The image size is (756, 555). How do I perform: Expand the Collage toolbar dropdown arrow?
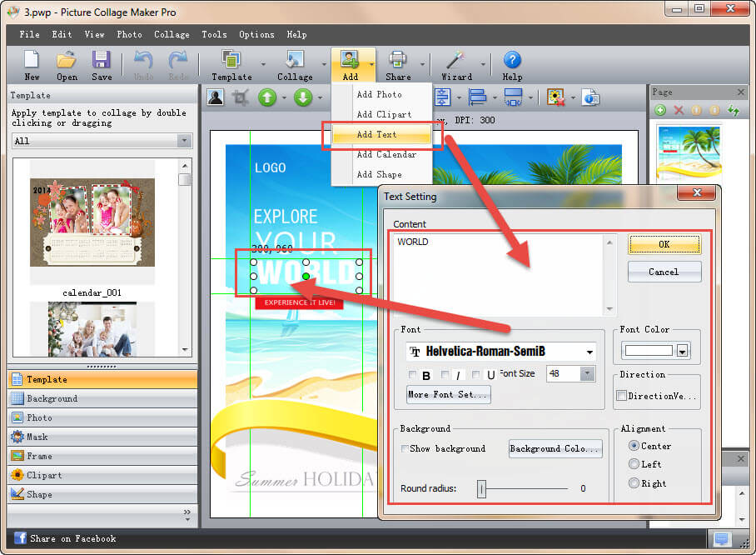pyautogui.click(x=324, y=63)
